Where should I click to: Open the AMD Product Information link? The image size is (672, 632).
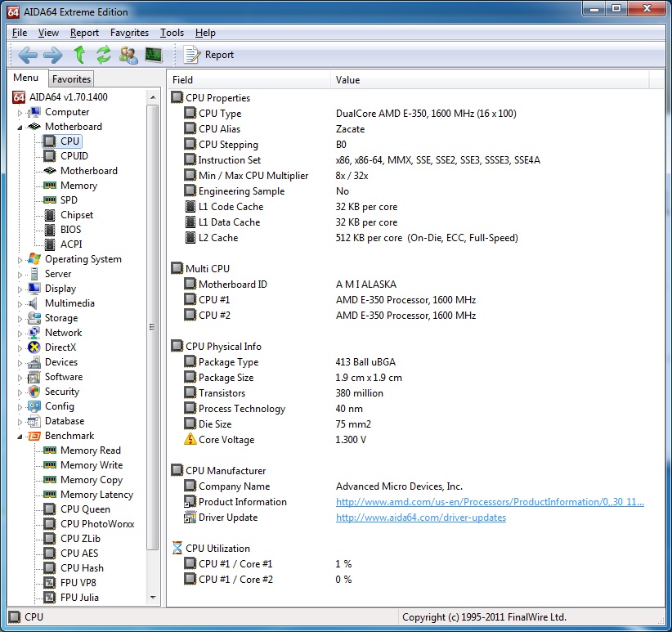[x=490, y=502]
